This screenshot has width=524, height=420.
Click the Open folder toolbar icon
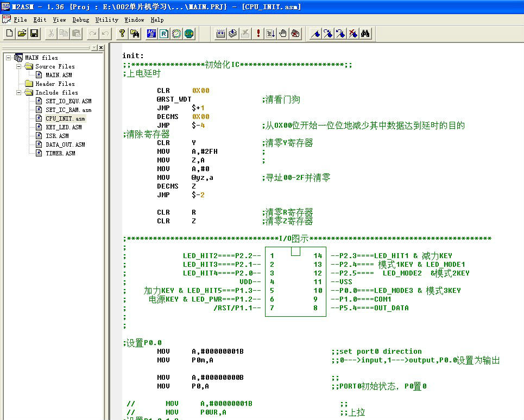pyautogui.click(x=22, y=34)
